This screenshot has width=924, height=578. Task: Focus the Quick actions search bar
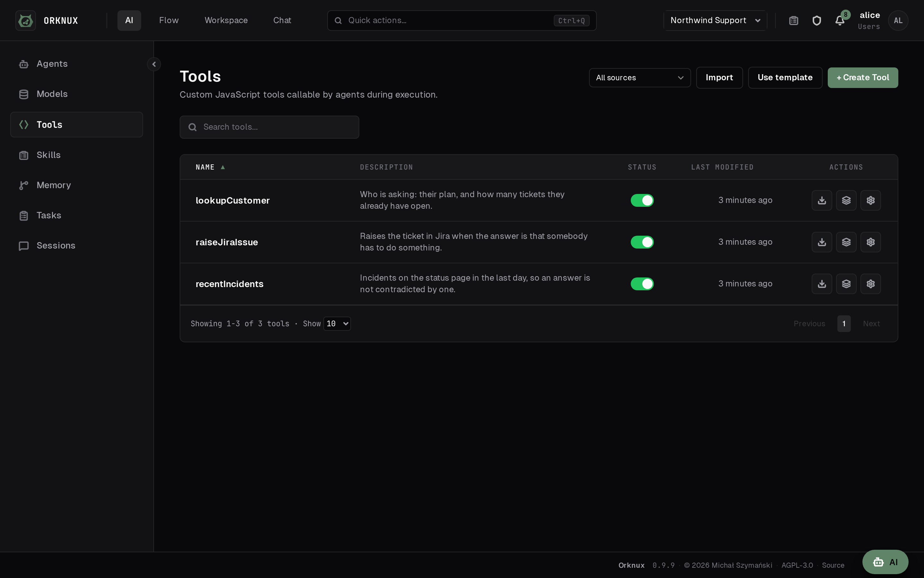(462, 21)
